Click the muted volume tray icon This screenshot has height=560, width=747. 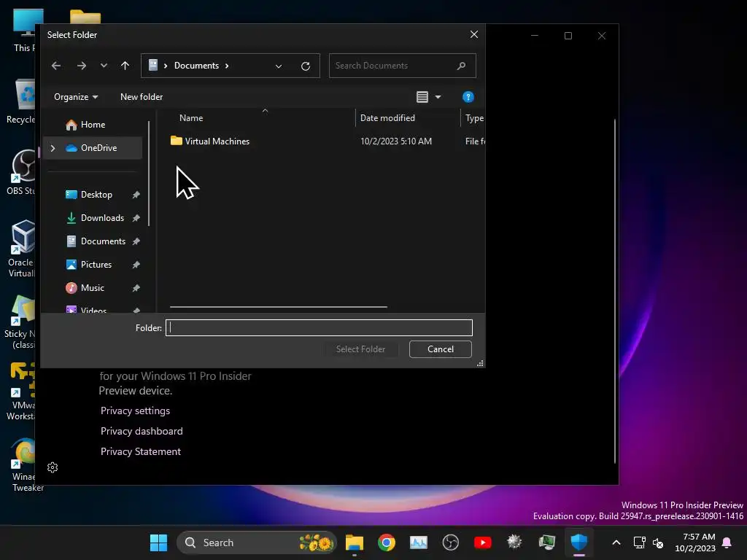[658, 542]
